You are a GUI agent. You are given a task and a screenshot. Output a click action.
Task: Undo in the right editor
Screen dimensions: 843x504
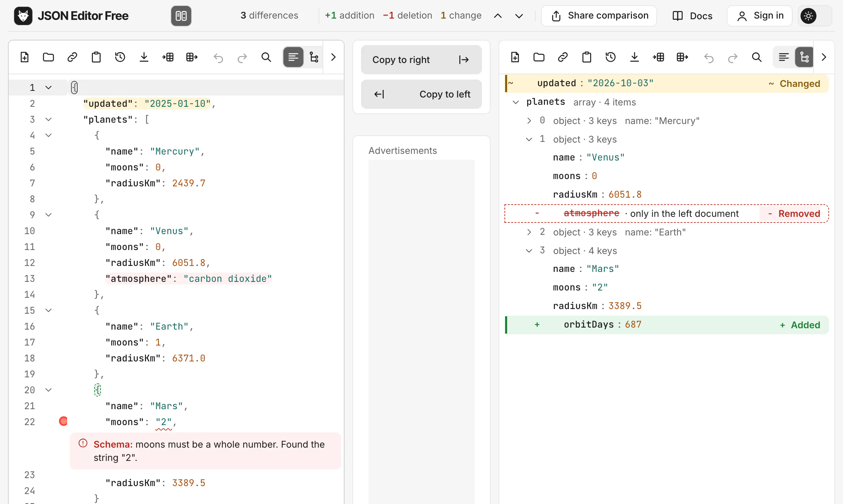click(x=709, y=58)
